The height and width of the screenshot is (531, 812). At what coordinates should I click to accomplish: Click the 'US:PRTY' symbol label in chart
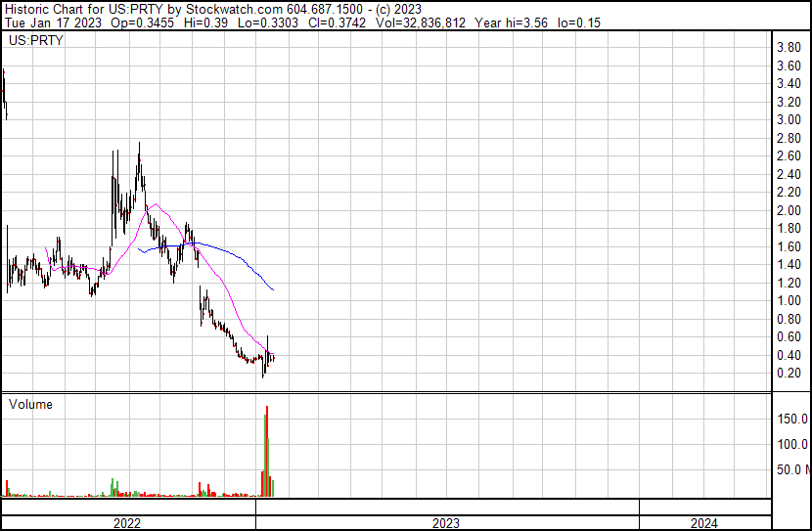point(36,40)
